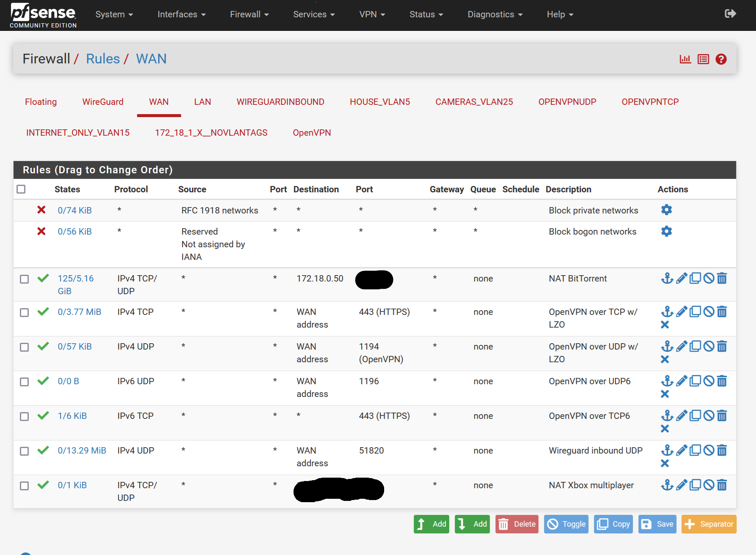756x555 pixels.
Task: Add rule to top with up-arrow Add
Action: coord(431,524)
